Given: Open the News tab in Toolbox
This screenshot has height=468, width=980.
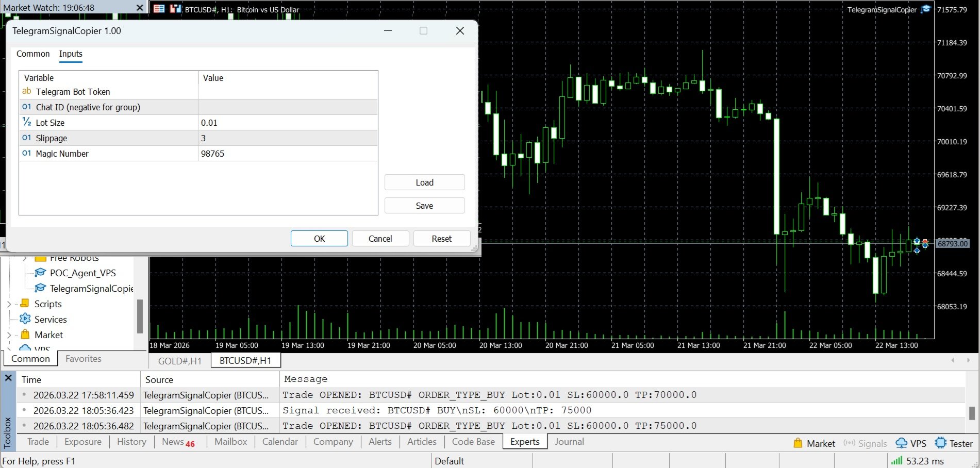Looking at the screenshot, I should pos(178,442).
